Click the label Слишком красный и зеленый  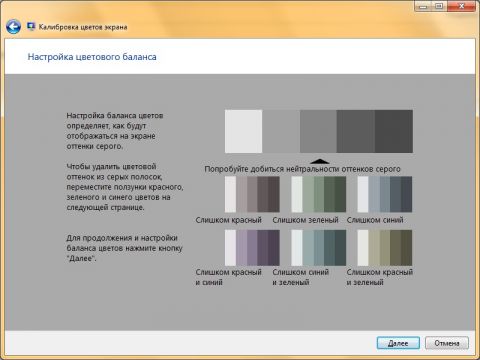(380, 277)
